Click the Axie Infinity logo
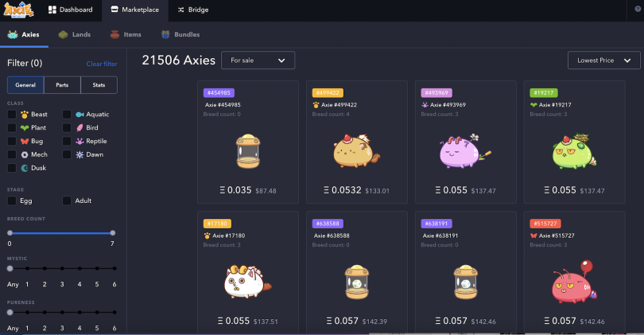Screen dimensions: 644x335 pyautogui.click(x=20, y=10)
